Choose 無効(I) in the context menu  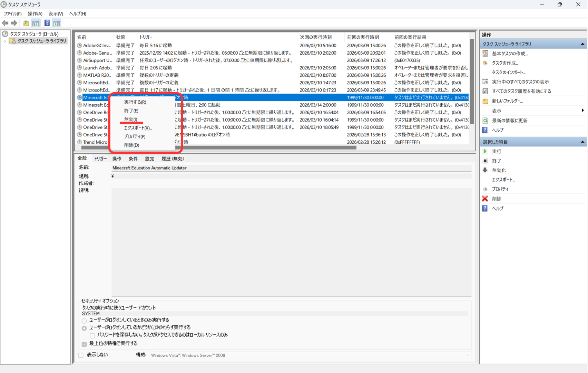tap(131, 119)
